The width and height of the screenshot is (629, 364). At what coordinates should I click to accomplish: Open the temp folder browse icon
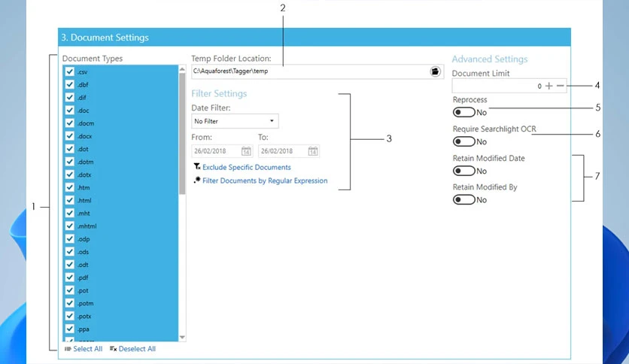click(435, 71)
